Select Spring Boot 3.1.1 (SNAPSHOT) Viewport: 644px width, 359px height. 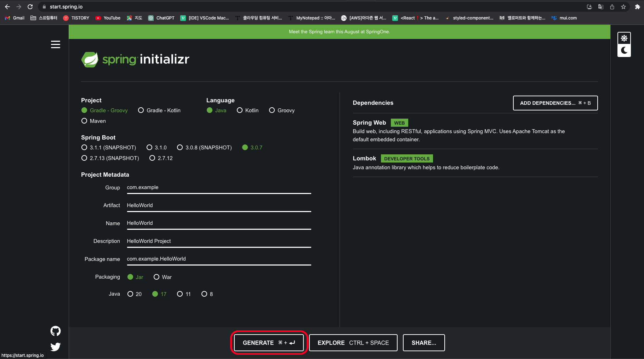pyautogui.click(x=109, y=147)
